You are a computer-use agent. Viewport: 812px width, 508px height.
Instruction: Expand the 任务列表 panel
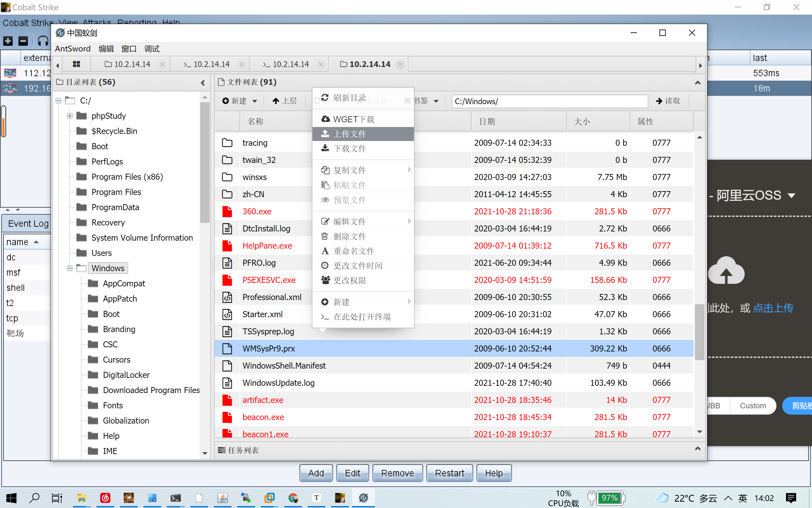point(697,449)
